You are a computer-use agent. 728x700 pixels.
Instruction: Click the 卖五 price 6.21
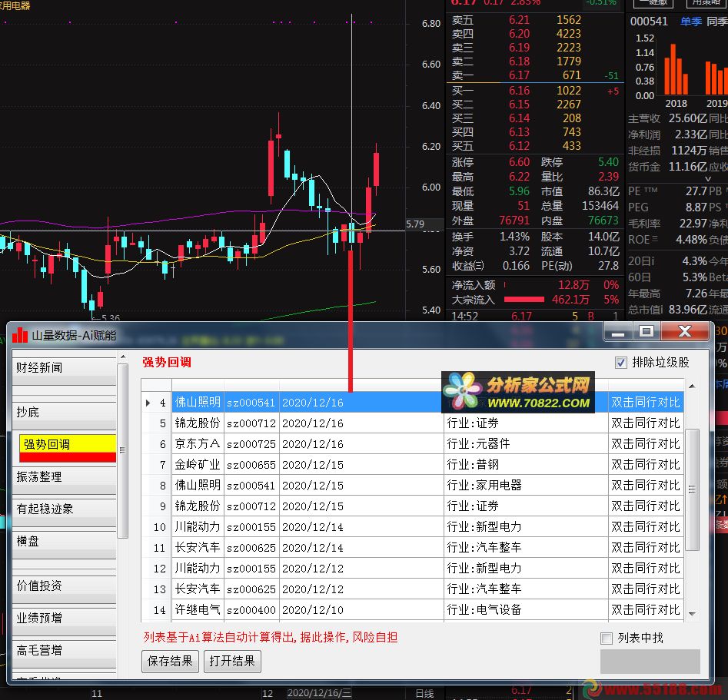pyautogui.click(x=519, y=20)
